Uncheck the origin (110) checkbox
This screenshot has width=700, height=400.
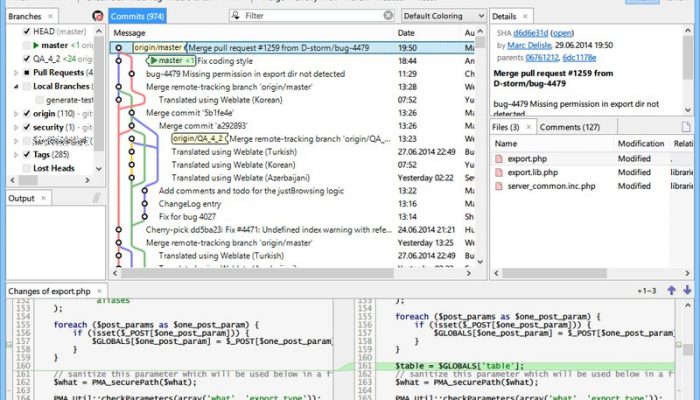27,113
